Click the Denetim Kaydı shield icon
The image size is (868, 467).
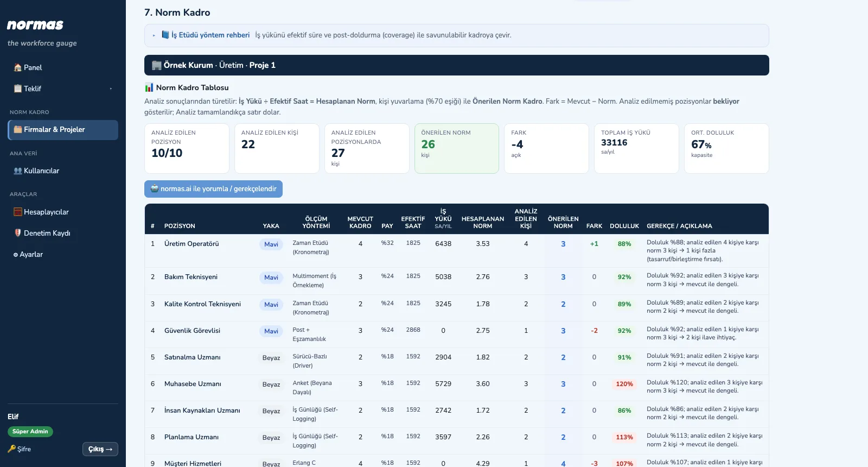pos(18,233)
